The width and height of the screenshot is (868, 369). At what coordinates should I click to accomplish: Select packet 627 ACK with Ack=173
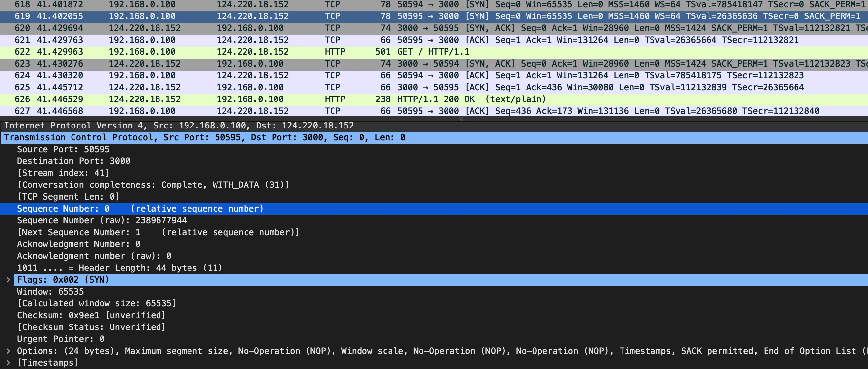coord(434,111)
